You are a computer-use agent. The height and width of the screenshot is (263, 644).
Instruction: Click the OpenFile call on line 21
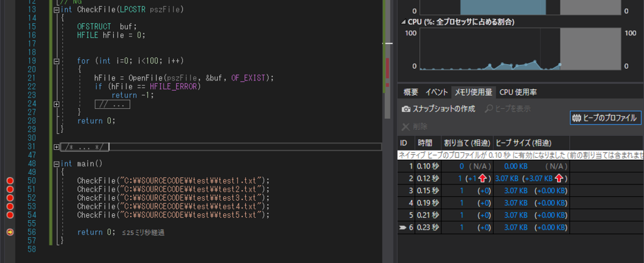[145, 77]
